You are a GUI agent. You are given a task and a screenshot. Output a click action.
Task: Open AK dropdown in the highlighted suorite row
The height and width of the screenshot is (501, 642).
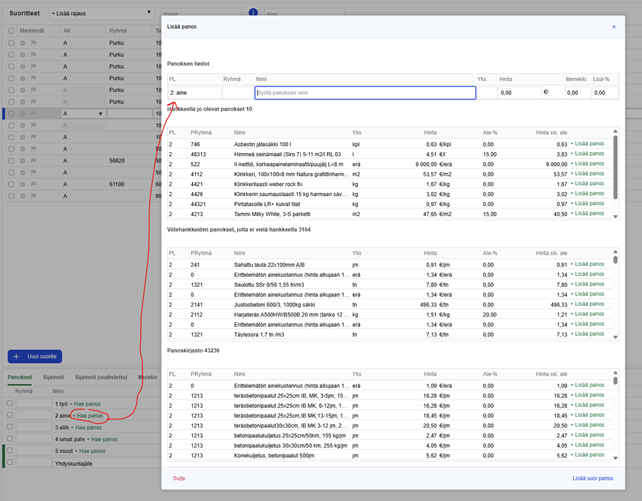[x=84, y=114]
